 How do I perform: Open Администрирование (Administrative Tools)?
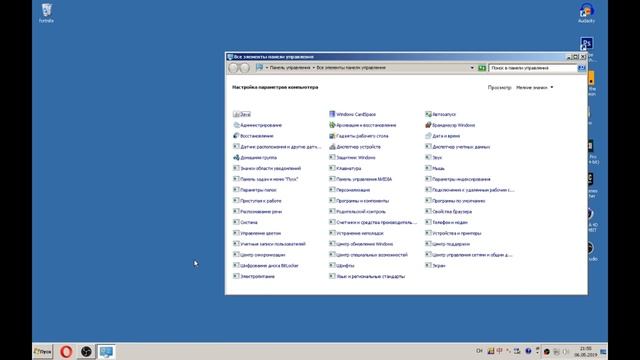point(258,125)
